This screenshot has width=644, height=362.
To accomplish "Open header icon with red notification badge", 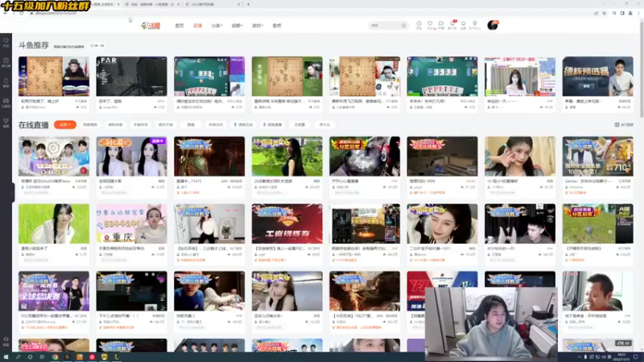I will coord(452,25).
